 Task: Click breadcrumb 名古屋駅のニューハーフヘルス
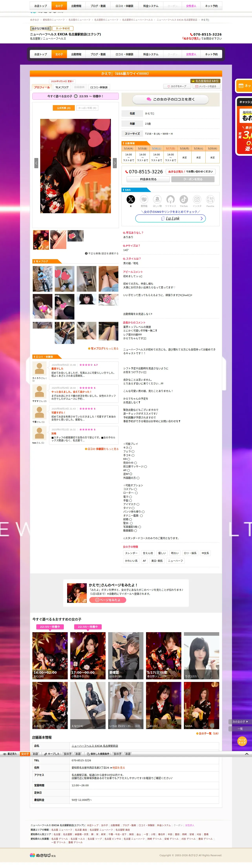point(137,20)
